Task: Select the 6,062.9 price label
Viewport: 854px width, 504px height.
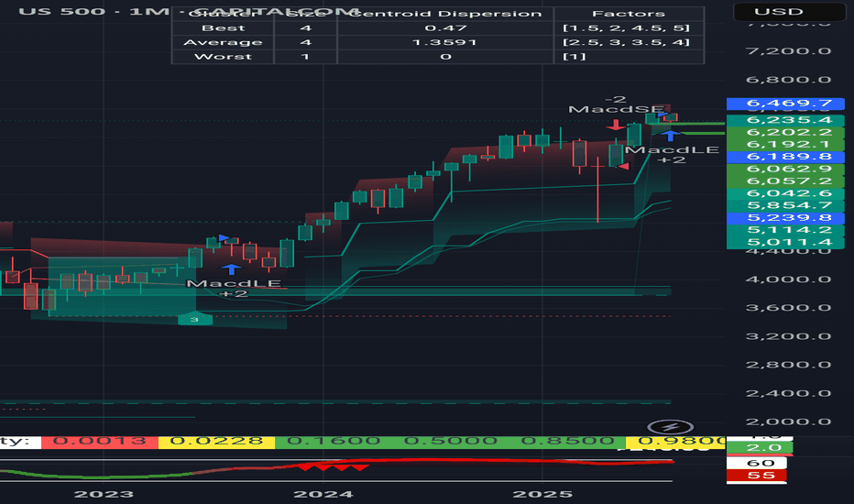Action: click(x=785, y=169)
